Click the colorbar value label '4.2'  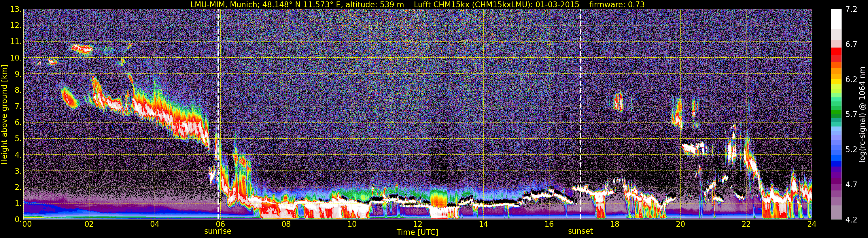pyautogui.click(x=851, y=220)
